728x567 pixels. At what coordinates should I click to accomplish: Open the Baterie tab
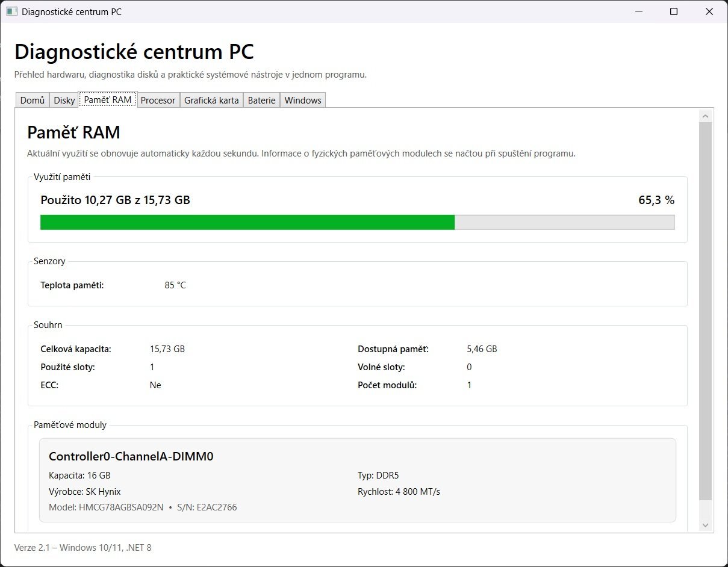tap(262, 101)
